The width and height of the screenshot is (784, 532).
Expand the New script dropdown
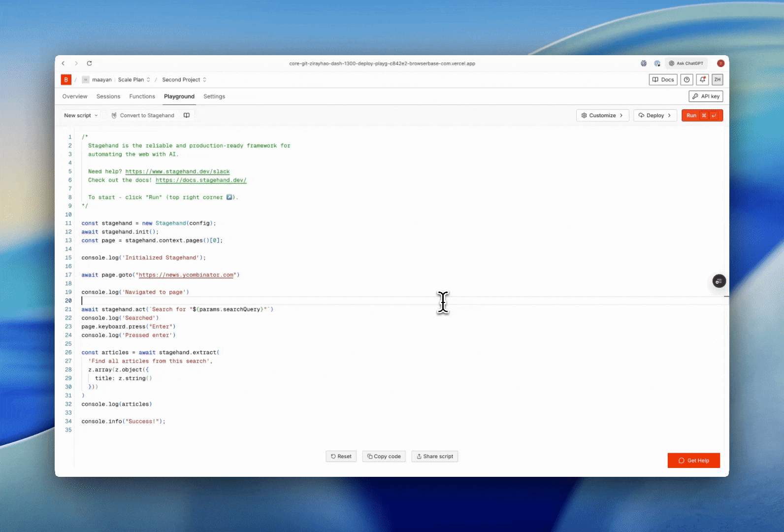click(81, 115)
